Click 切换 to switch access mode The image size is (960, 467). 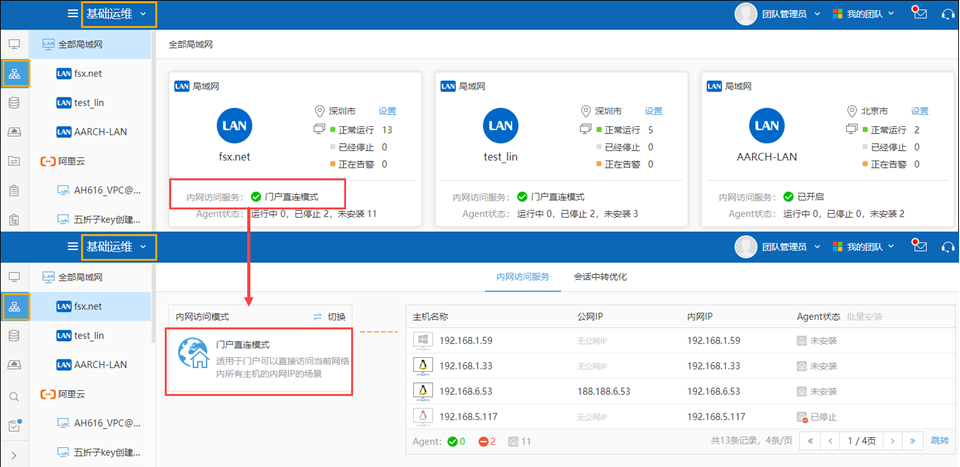click(x=330, y=316)
